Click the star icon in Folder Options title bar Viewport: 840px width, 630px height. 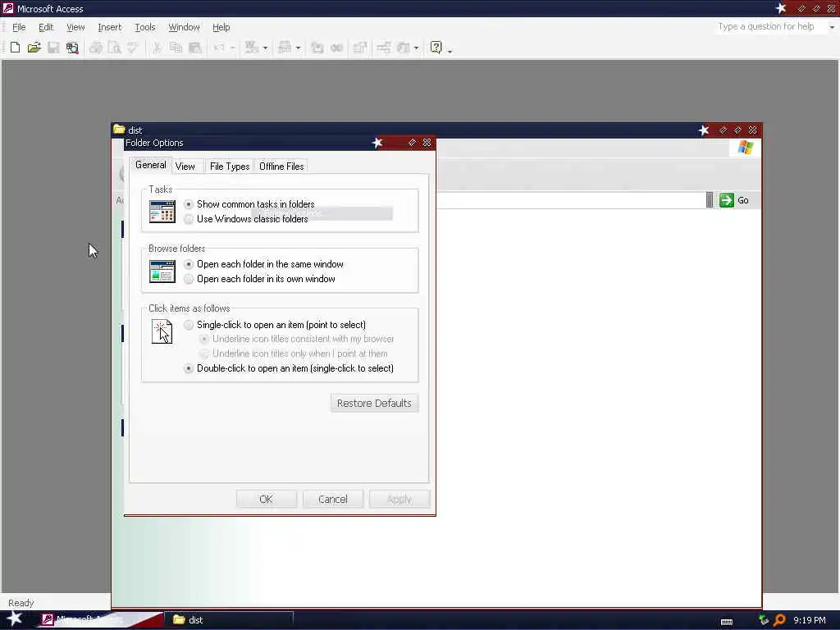coord(377,143)
